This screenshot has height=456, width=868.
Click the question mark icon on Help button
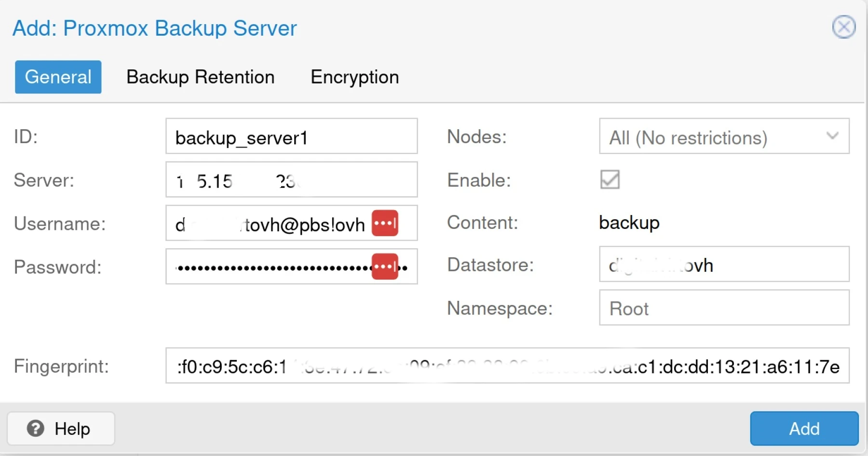pyautogui.click(x=35, y=429)
